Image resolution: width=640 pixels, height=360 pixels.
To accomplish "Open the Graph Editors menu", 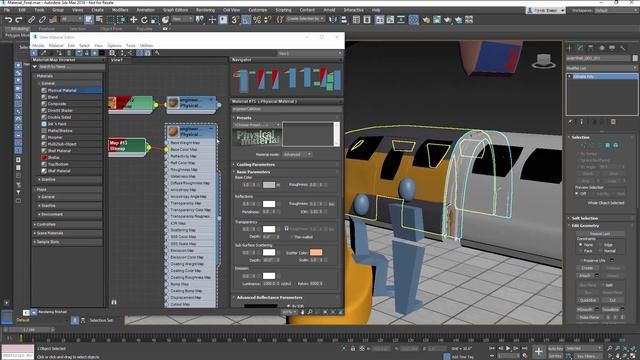I will [176, 10].
